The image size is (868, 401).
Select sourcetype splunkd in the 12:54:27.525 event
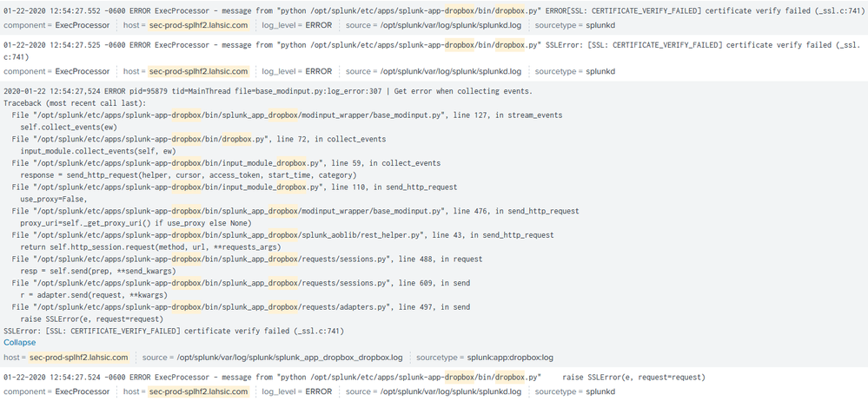pyautogui.click(x=600, y=71)
